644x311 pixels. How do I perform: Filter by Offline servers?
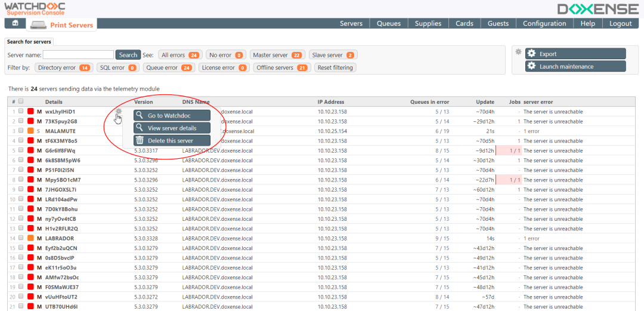(x=281, y=68)
